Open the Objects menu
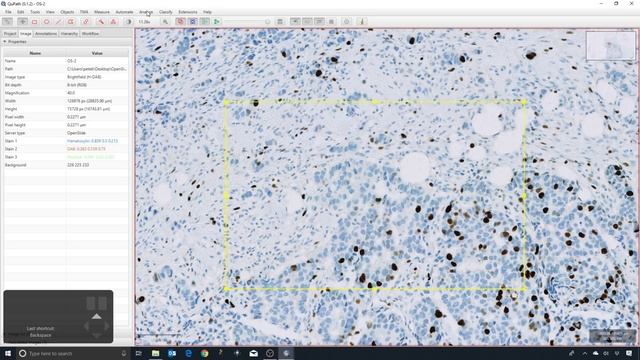Image resolution: width=640 pixels, height=360 pixels. [67, 12]
